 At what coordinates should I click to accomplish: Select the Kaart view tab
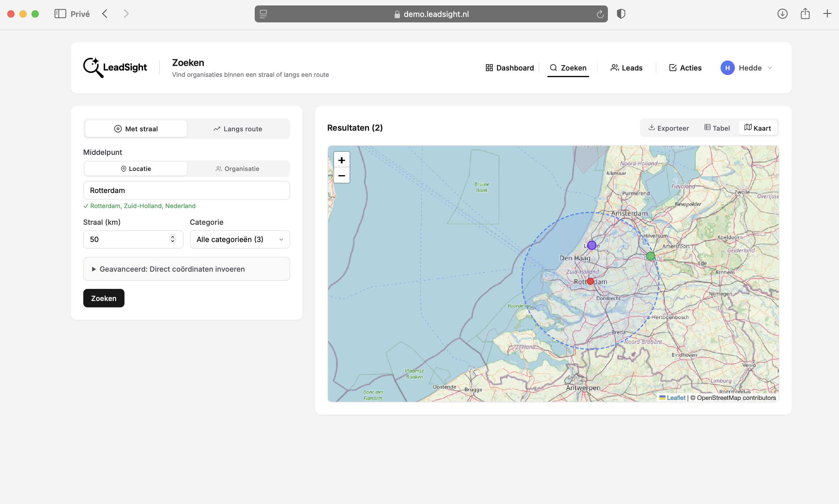pos(758,127)
